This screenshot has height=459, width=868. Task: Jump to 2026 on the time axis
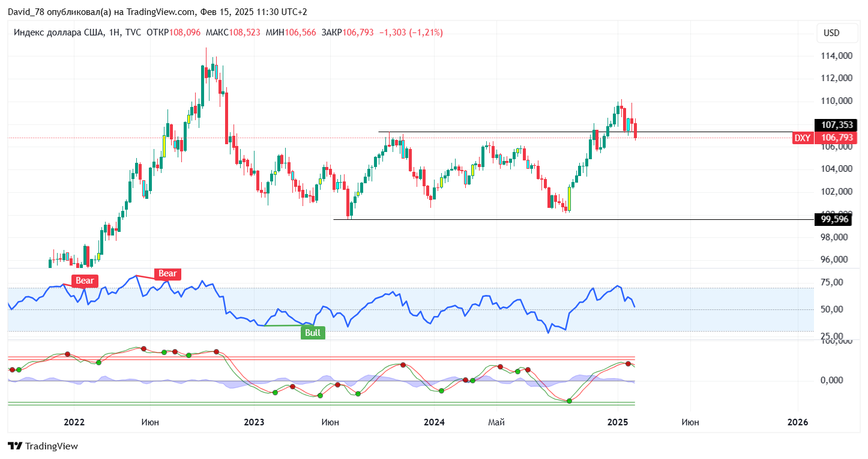click(x=797, y=422)
